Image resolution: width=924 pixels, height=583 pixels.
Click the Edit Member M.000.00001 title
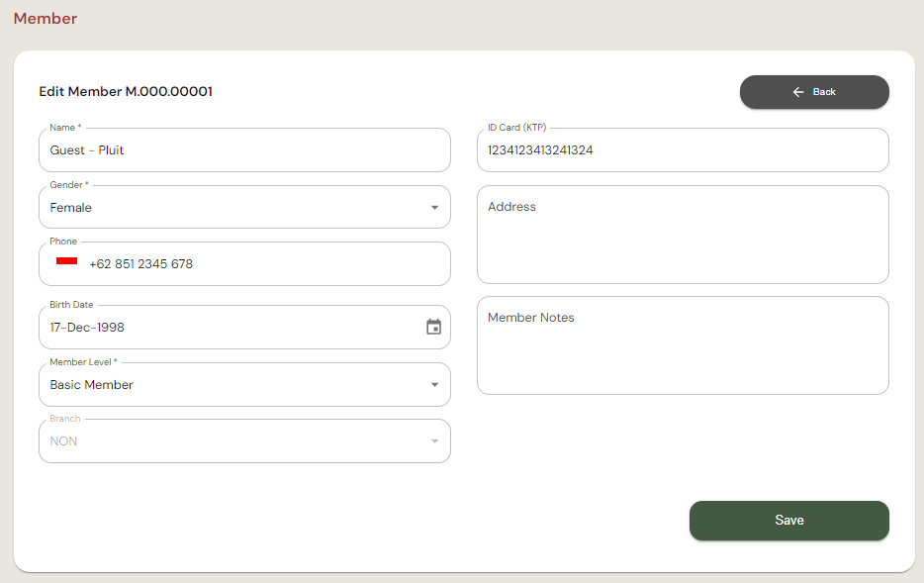tap(126, 92)
